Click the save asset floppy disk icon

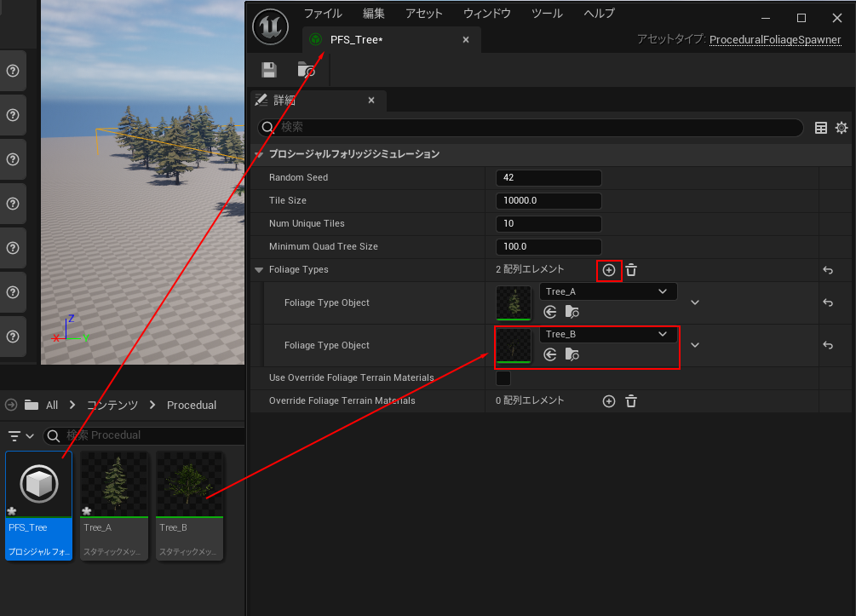[269, 70]
